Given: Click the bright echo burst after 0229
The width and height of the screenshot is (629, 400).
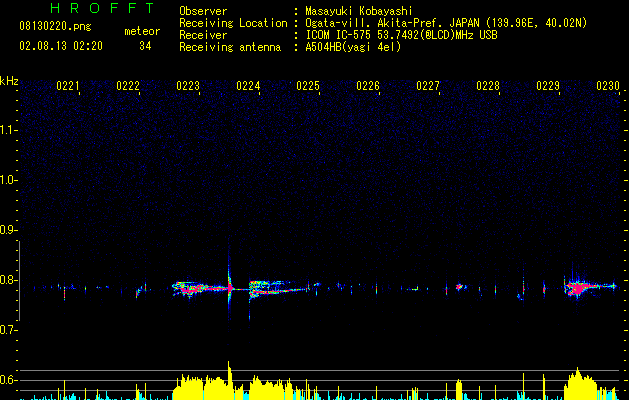Looking at the screenshot, I should (x=580, y=287).
